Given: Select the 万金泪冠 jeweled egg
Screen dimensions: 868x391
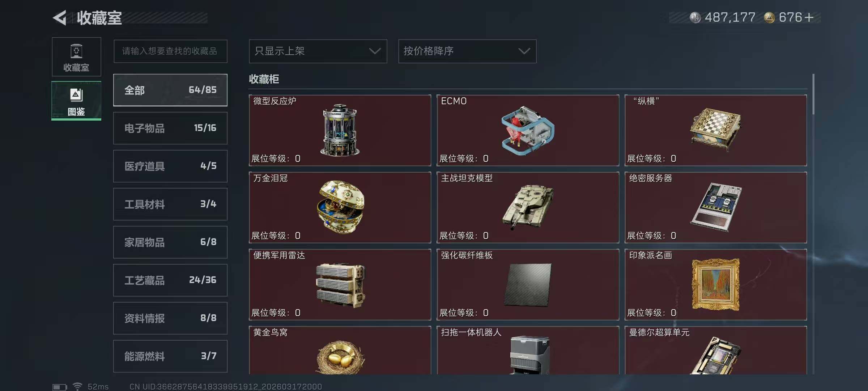Looking at the screenshot, I should tap(341, 207).
